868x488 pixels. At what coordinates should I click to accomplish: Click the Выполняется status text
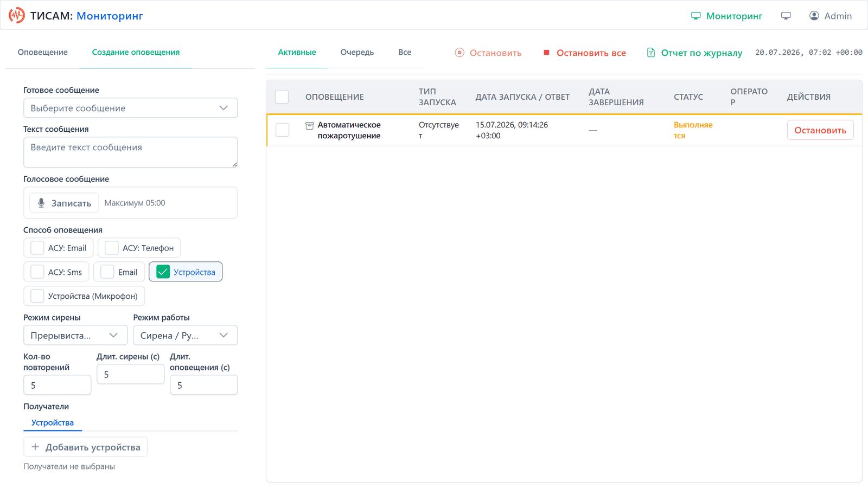point(693,130)
